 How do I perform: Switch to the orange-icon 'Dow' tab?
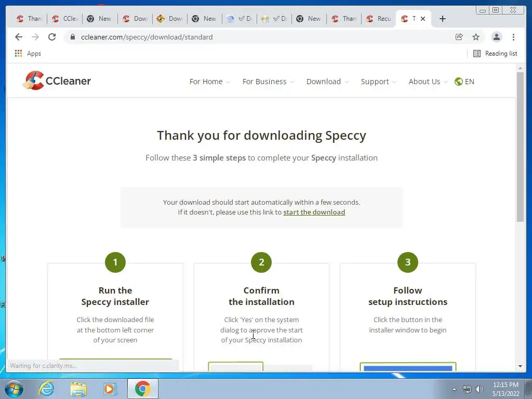pos(170,19)
